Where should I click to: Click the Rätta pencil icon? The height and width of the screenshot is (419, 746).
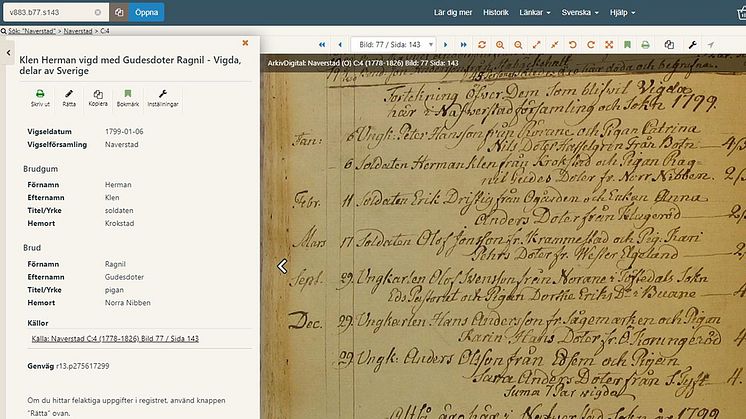(x=69, y=93)
